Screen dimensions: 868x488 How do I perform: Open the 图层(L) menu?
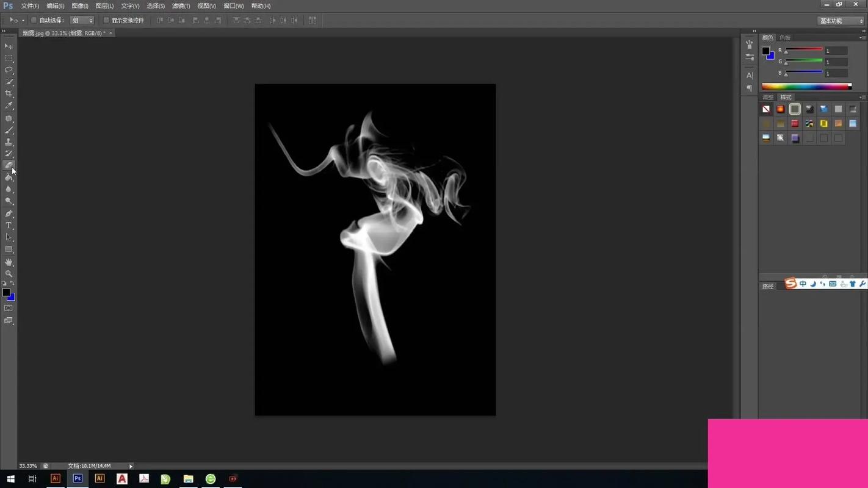pos(105,6)
